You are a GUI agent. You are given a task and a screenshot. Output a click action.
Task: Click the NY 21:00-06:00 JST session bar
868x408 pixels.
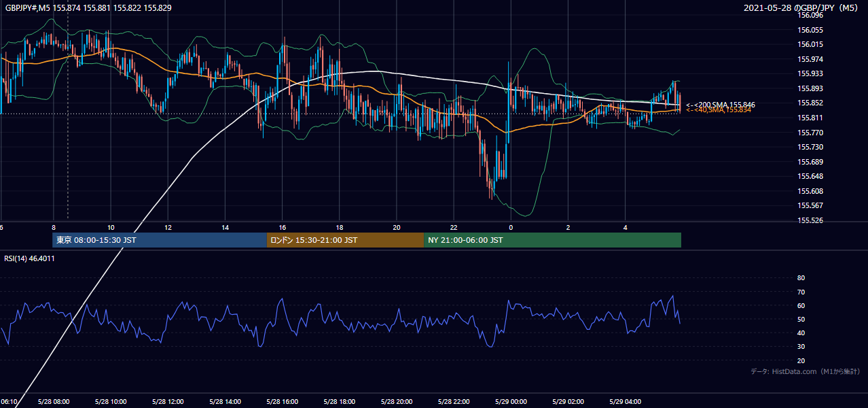click(x=552, y=240)
